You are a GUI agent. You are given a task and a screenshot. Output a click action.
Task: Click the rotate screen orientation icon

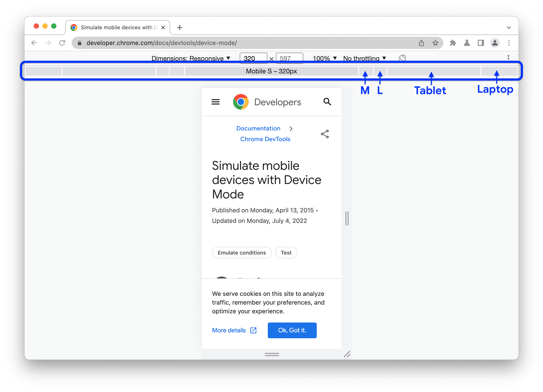(402, 58)
